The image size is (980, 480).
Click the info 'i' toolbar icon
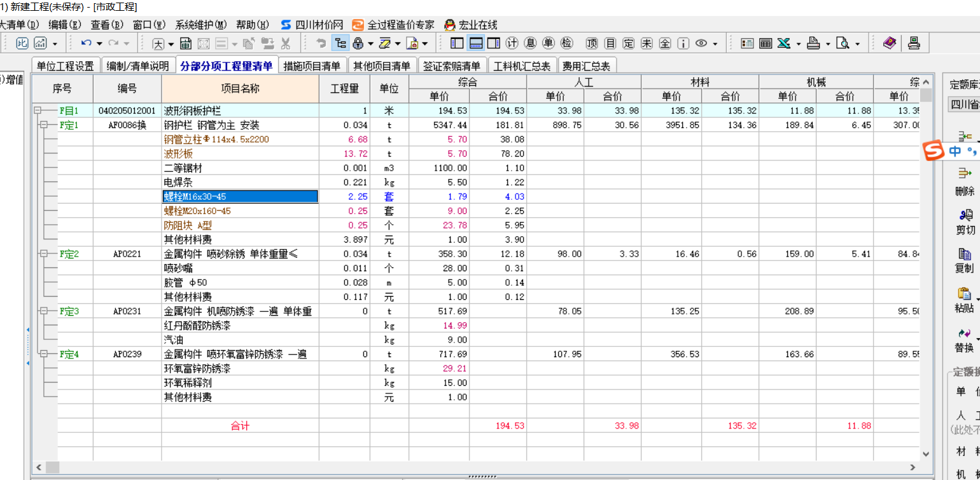pos(683,43)
